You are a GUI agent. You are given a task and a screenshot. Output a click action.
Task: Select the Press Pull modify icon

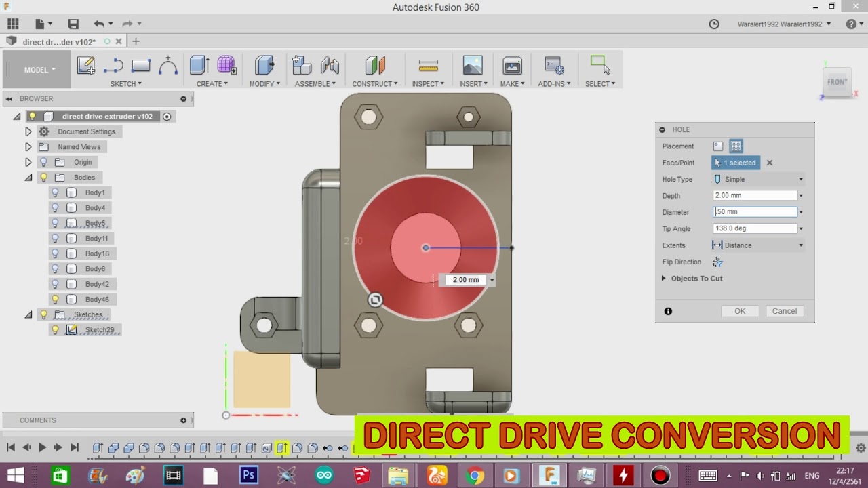click(264, 66)
